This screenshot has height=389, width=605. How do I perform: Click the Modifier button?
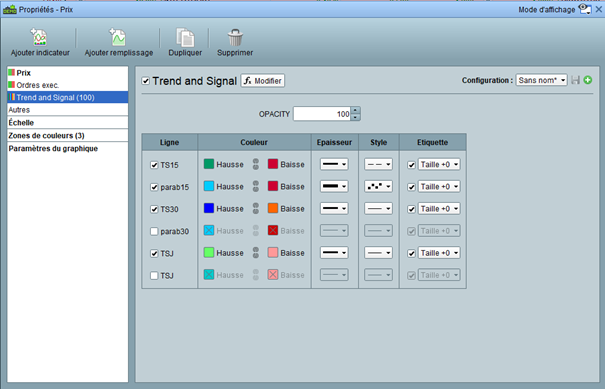(263, 81)
